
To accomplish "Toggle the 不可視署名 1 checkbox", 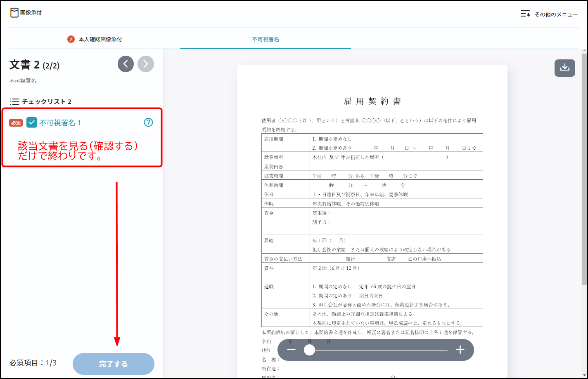I will pyautogui.click(x=32, y=122).
